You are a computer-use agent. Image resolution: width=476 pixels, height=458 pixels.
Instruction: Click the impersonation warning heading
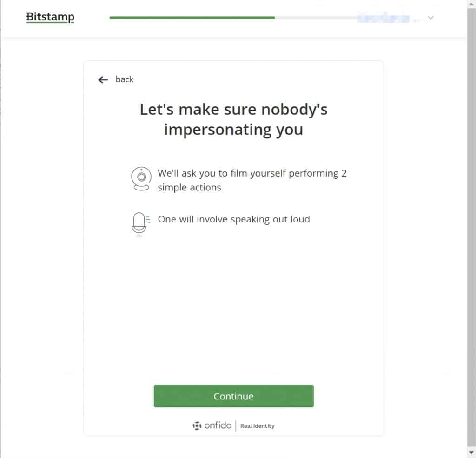click(x=233, y=119)
